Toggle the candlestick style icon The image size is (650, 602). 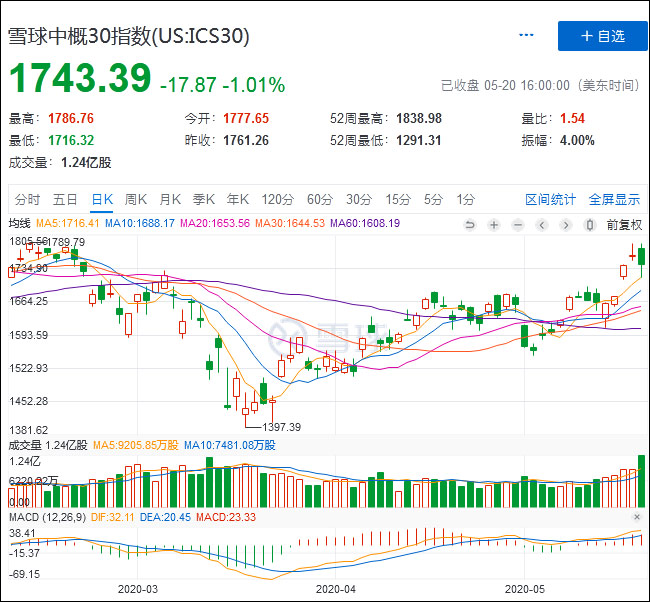[x=590, y=224]
